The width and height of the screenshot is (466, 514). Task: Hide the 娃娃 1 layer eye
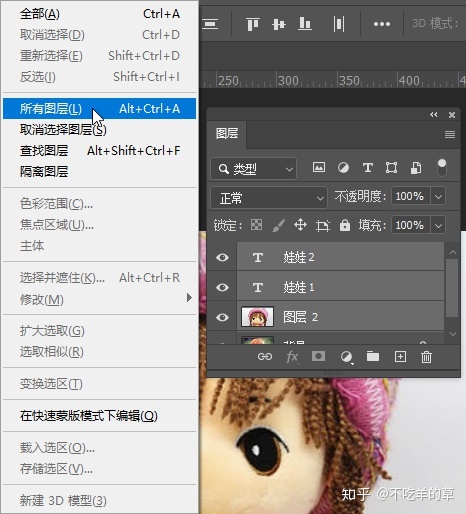222,287
